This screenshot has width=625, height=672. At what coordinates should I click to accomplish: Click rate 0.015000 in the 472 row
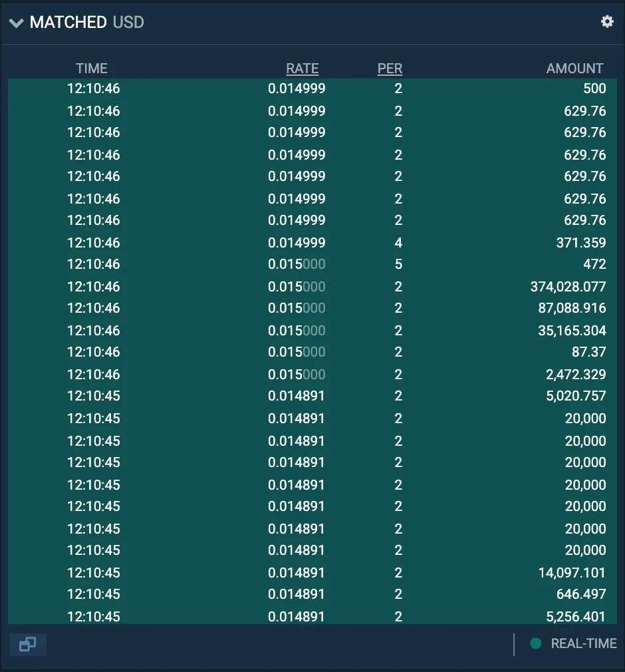click(297, 264)
